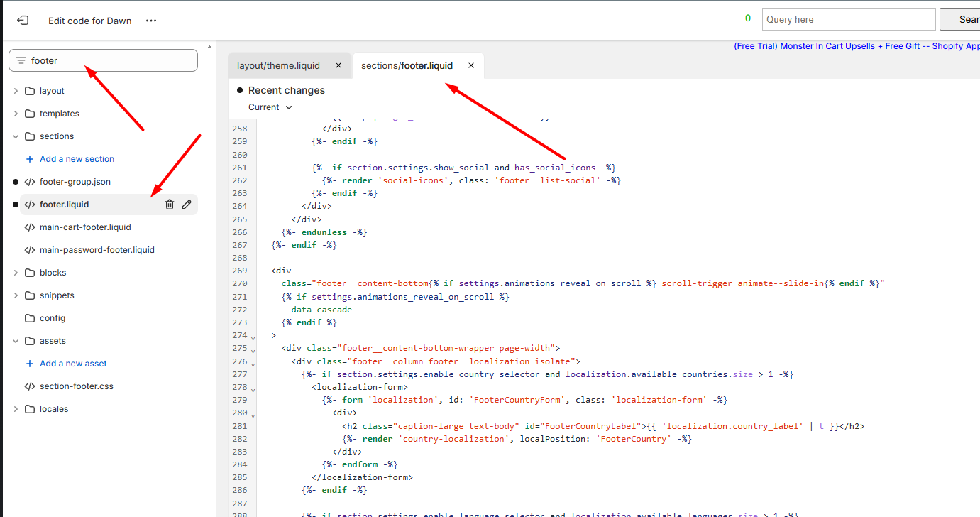Collapse the sections folder
This screenshot has height=517, width=980.
16,136
